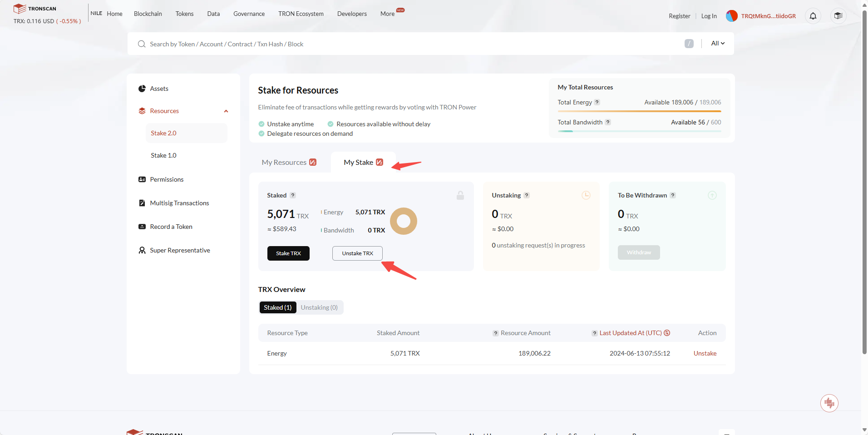This screenshot has width=868, height=435.
Task: Click the clock icon in Unstaking card
Action: click(x=586, y=195)
